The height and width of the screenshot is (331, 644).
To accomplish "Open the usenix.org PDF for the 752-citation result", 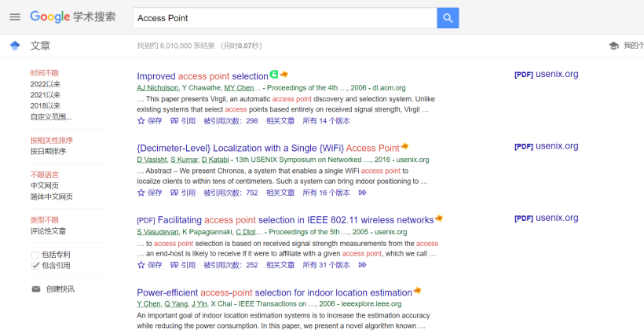I will (547, 146).
